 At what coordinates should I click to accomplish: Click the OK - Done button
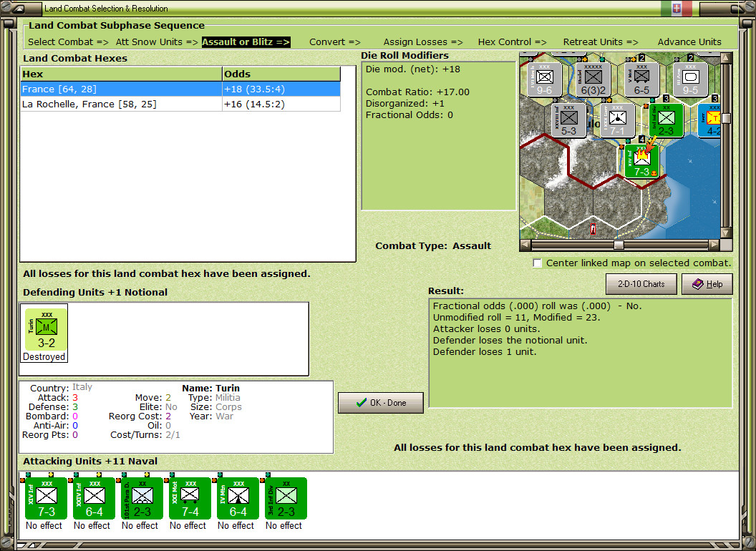(x=381, y=403)
